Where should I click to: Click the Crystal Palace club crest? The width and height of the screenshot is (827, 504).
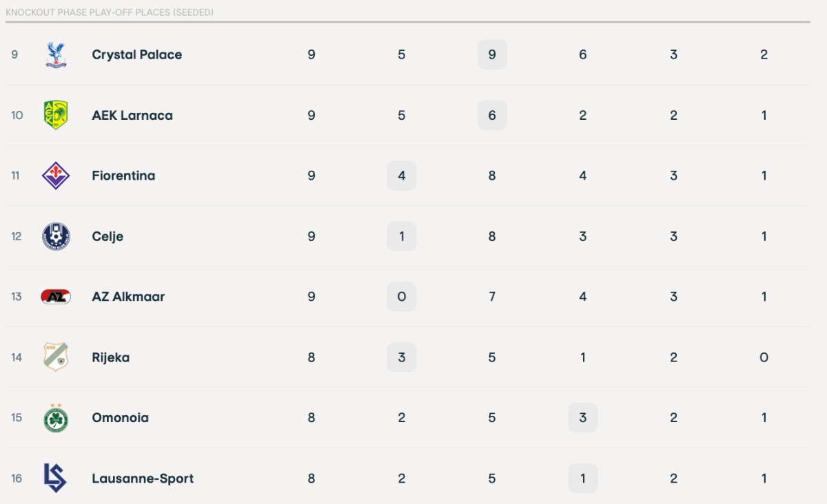[56, 55]
